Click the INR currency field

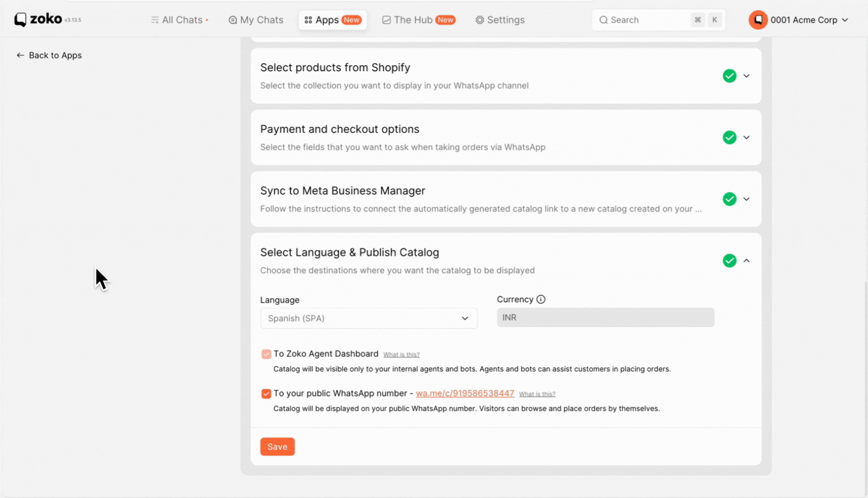coord(605,317)
